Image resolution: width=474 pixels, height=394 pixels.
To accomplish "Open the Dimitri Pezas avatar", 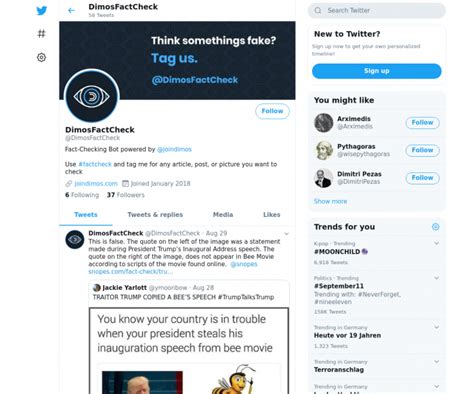I will point(323,178).
